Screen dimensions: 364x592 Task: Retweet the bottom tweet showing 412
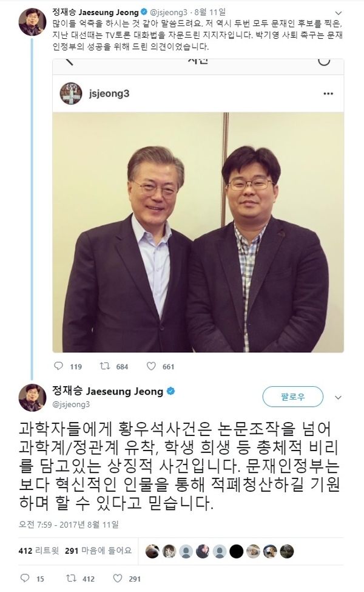coord(71,578)
